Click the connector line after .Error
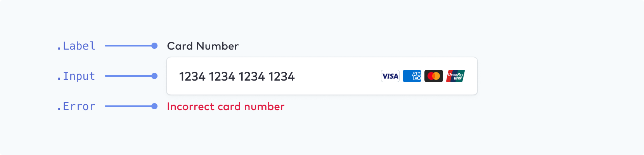The width and height of the screenshot is (644, 155). pos(128,106)
